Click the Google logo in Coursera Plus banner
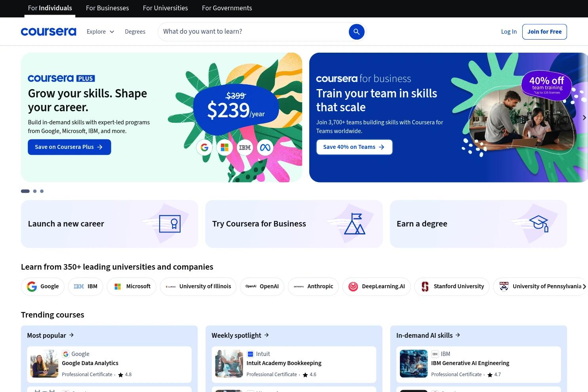Image resolution: width=588 pixels, height=392 pixels. pyautogui.click(x=204, y=148)
